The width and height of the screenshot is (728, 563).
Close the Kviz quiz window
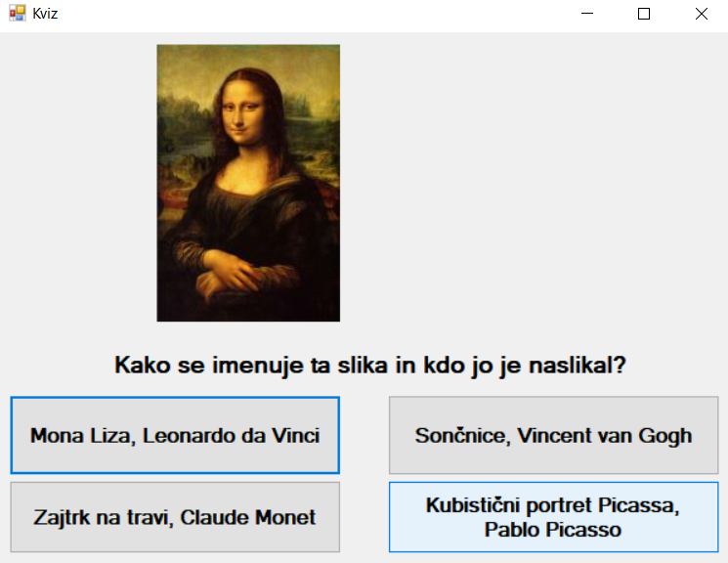coord(701,14)
